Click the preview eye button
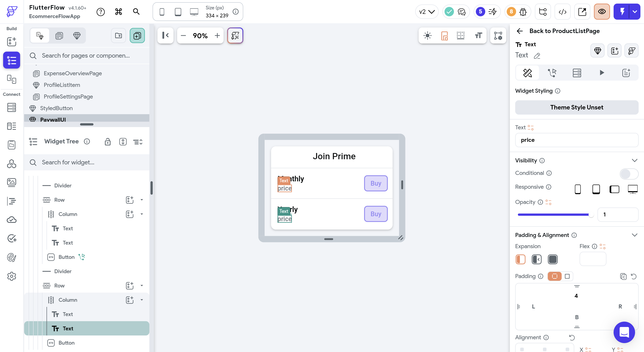The width and height of the screenshot is (644, 352). tap(602, 12)
